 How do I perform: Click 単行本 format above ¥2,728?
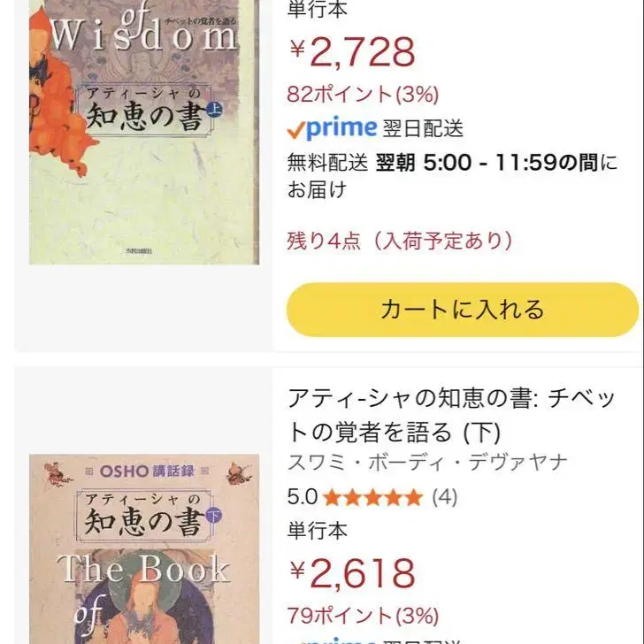click(318, 11)
